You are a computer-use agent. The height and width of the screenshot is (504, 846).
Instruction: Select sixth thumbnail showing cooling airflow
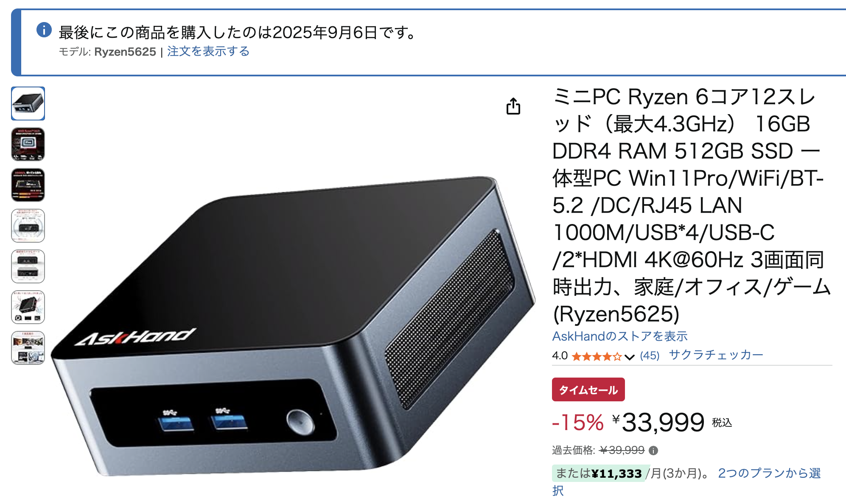click(28, 307)
